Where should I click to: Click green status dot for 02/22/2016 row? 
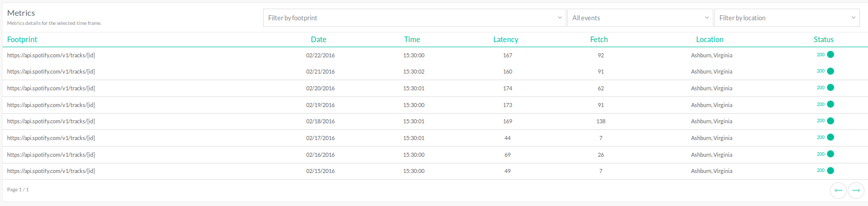[x=830, y=55]
